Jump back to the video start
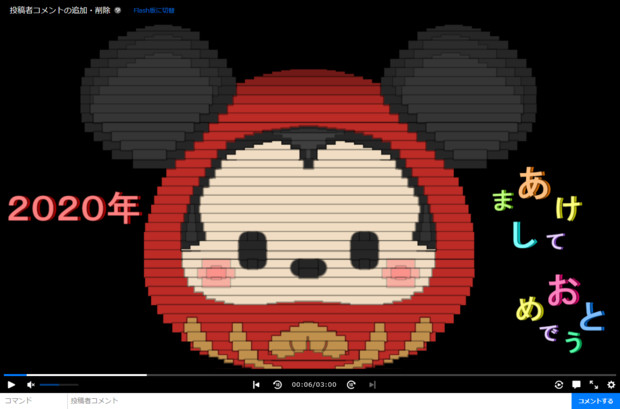Image resolution: width=620 pixels, height=409 pixels. (x=256, y=385)
